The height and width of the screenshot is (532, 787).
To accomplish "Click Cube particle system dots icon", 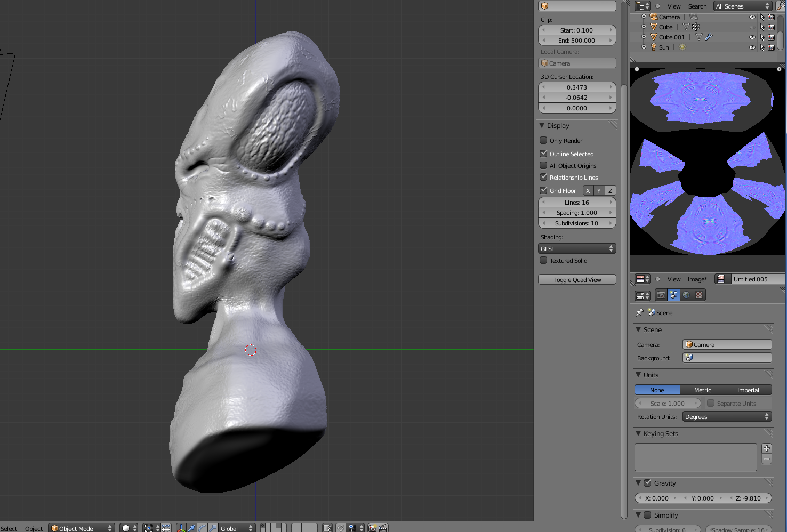I will point(696,27).
